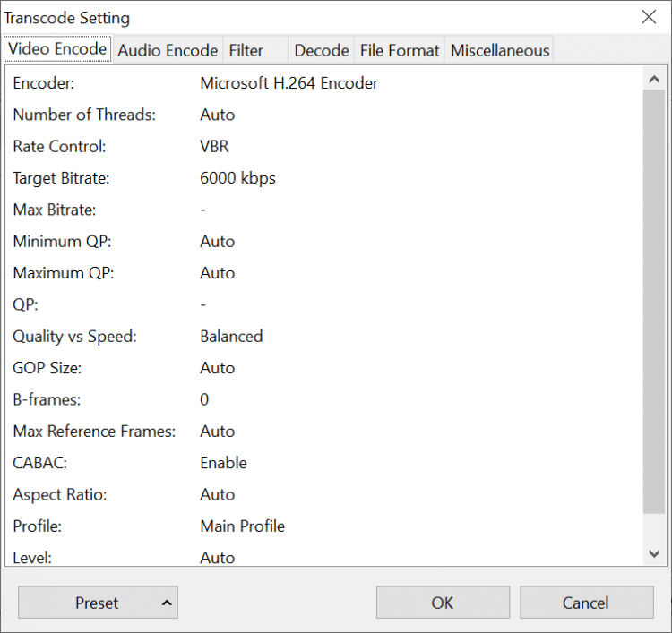Viewport: 672px width, 633px height.
Task: Open the Filter tab
Action: pyautogui.click(x=246, y=50)
